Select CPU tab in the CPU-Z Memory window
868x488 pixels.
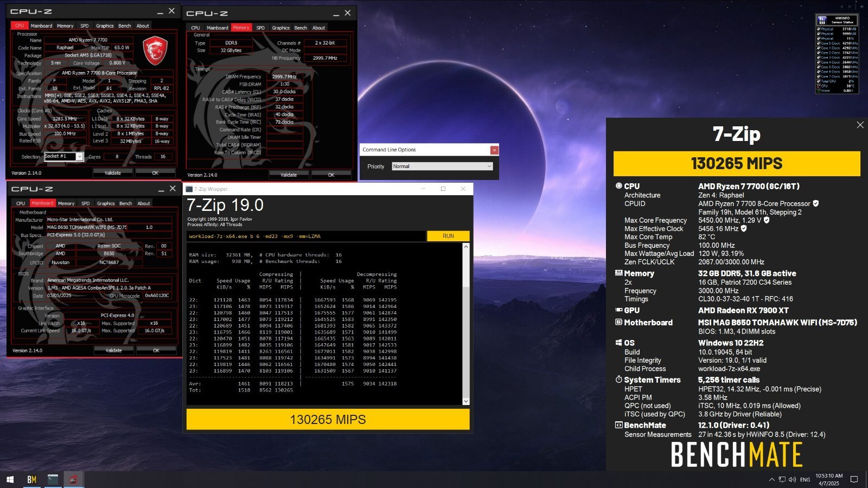click(x=195, y=28)
